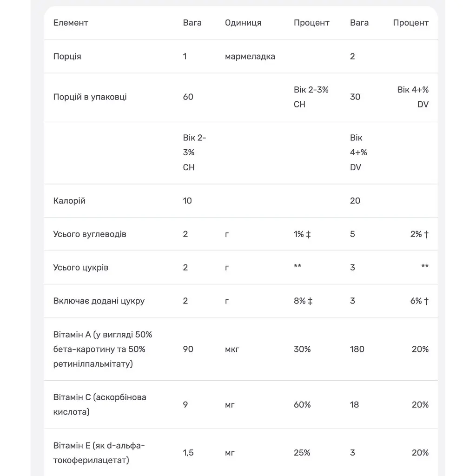Screen dimensions: 476x476
Task: Select the 180 vitamin A weight value
Action: pyautogui.click(x=357, y=349)
